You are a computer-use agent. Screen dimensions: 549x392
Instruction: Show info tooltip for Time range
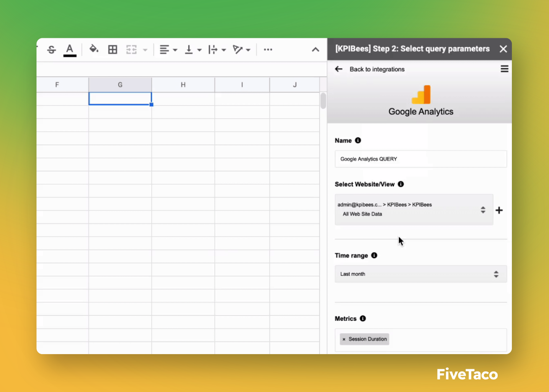tap(374, 255)
